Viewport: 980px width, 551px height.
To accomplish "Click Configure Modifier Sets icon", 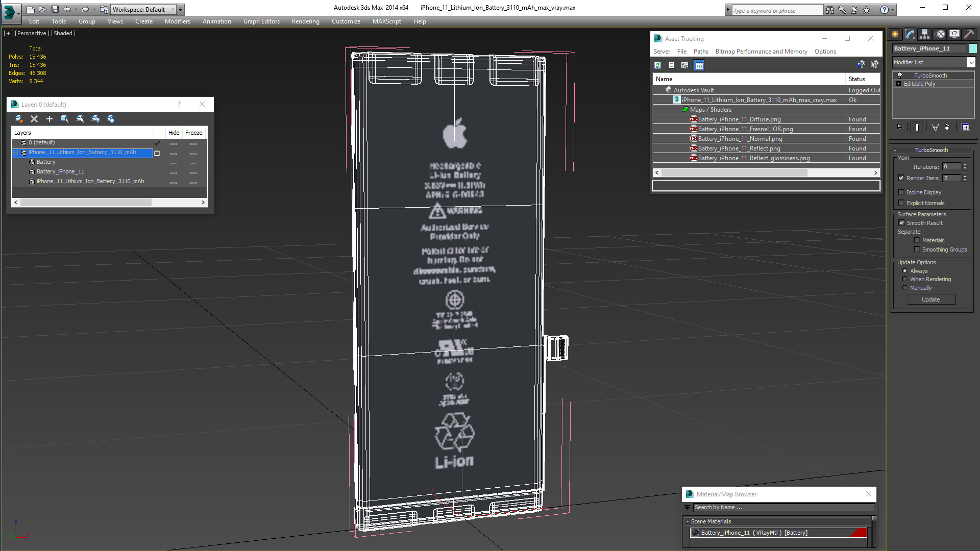I will pyautogui.click(x=966, y=127).
